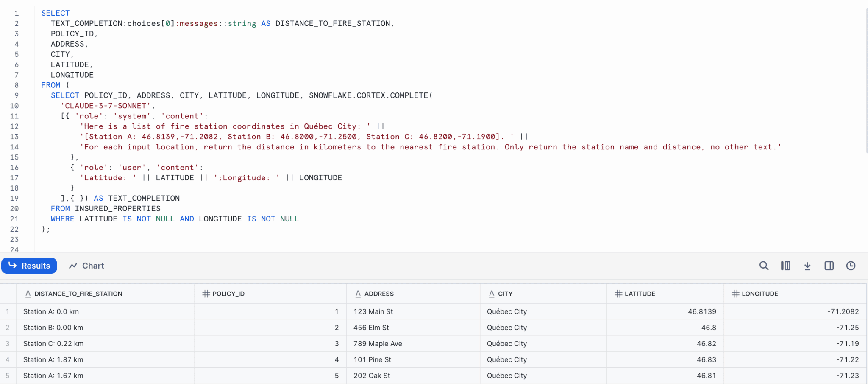
Task: Click the POLICY_ID number type icon
Action: [x=206, y=294]
